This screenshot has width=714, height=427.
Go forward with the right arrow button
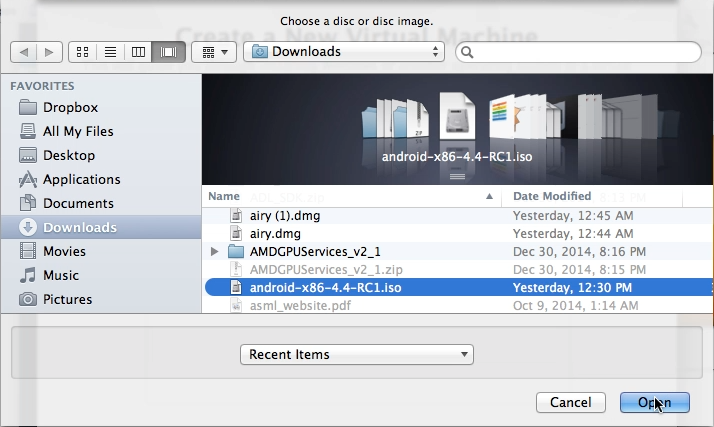(49, 52)
